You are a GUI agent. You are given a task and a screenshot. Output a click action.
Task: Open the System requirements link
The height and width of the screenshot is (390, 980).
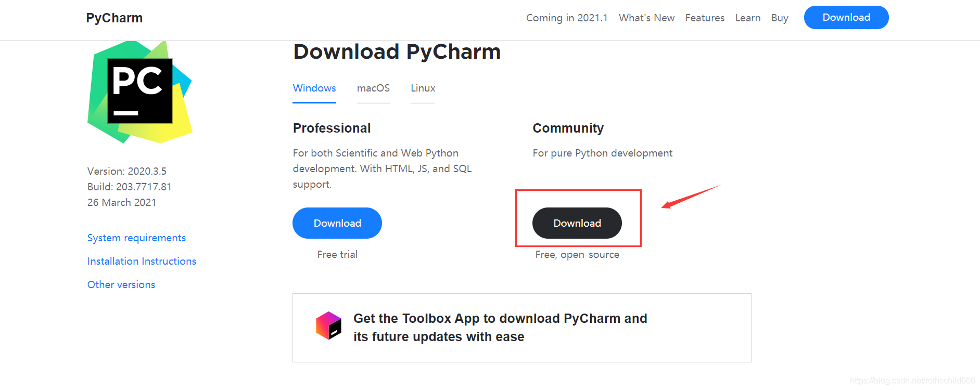click(x=136, y=238)
